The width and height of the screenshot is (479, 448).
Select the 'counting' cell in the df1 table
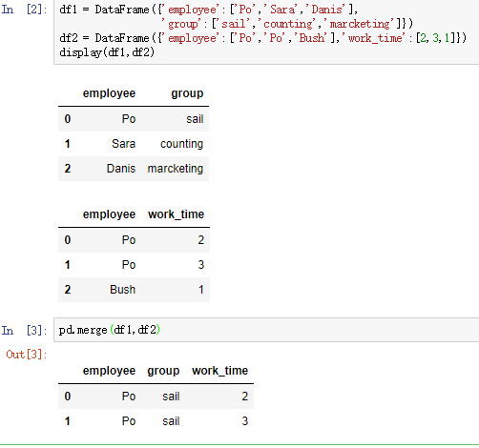[181, 144]
